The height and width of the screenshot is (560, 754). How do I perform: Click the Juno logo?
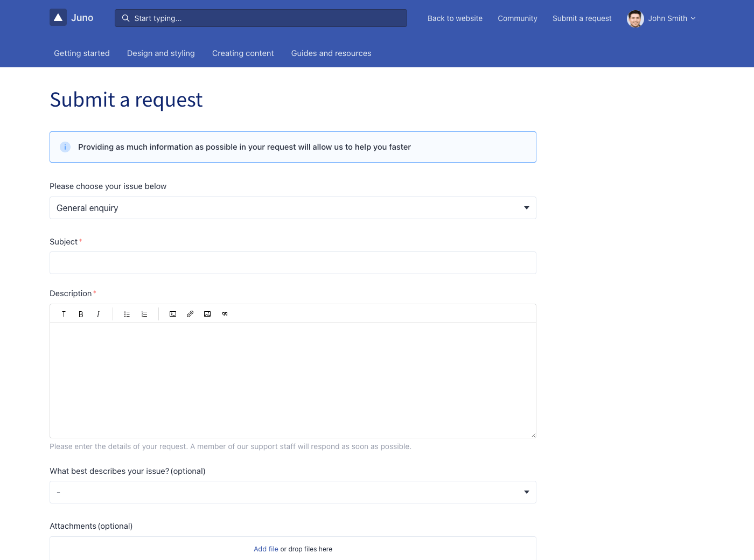72,18
